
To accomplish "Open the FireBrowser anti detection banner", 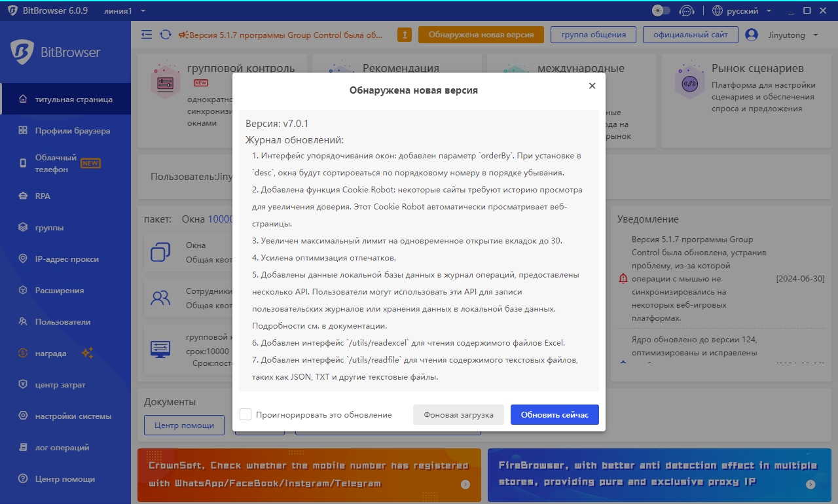I will coord(659,475).
